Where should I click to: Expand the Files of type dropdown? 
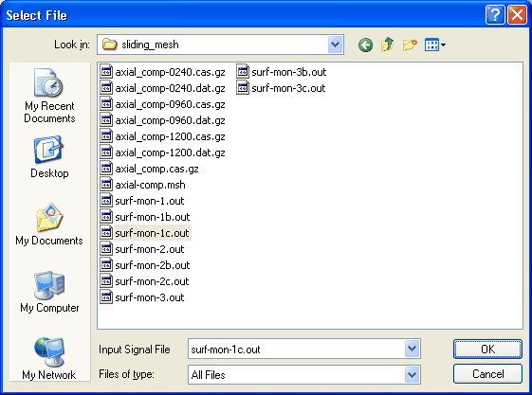(x=412, y=374)
